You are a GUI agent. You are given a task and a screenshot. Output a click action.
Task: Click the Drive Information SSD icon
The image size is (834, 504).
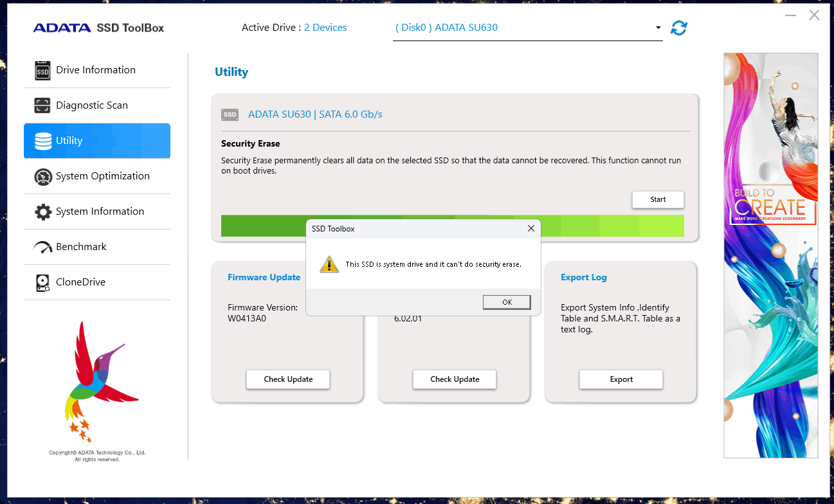coord(42,70)
